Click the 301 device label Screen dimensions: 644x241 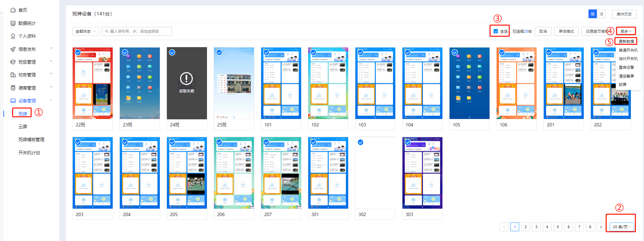click(315, 214)
